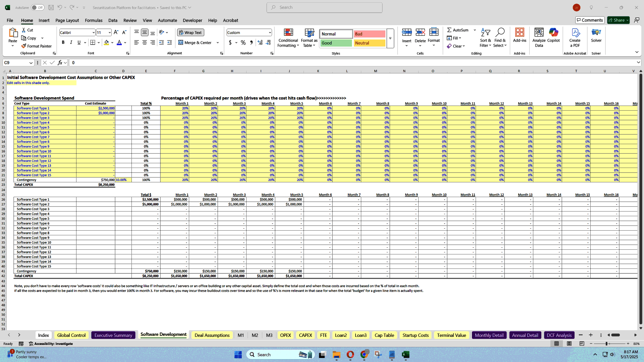
Task: Add a new sheet
Action: click(591, 335)
